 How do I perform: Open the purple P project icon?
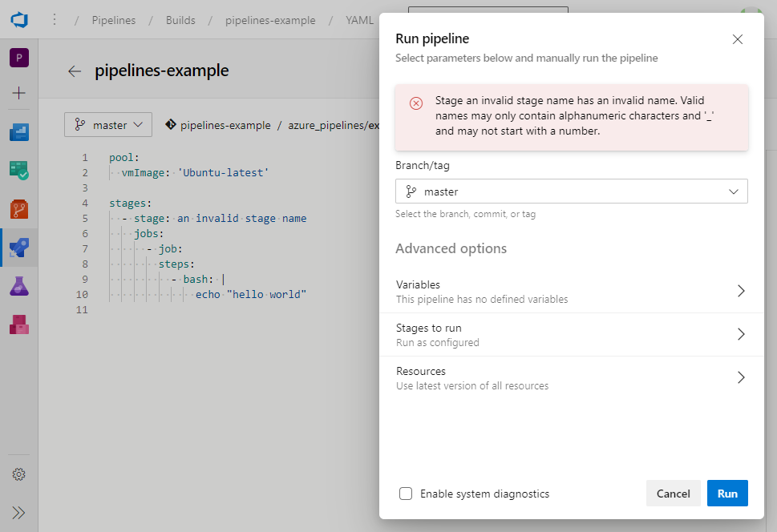click(18, 58)
